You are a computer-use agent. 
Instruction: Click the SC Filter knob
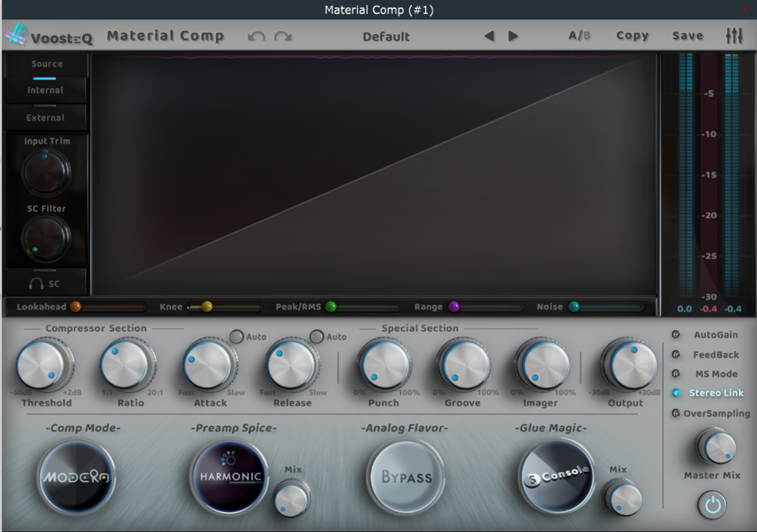pyautogui.click(x=46, y=237)
